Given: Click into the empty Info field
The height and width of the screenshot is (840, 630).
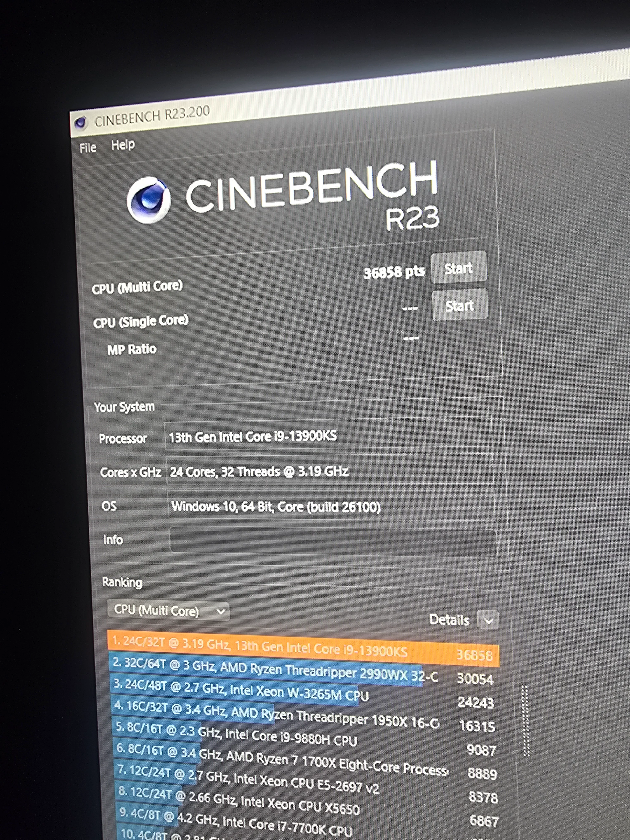Looking at the screenshot, I should (x=333, y=542).
